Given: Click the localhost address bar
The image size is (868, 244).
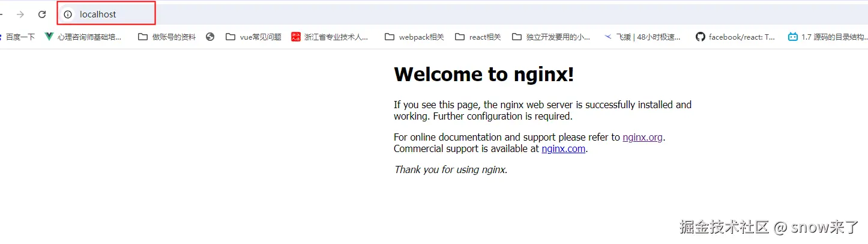Looking at the screenshot, I should (x=462, y=14).
